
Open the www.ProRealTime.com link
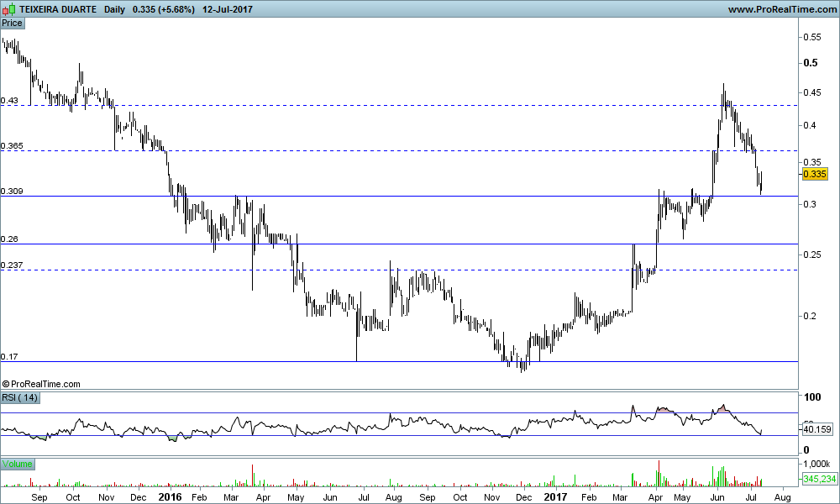click(x=782, y=9)
